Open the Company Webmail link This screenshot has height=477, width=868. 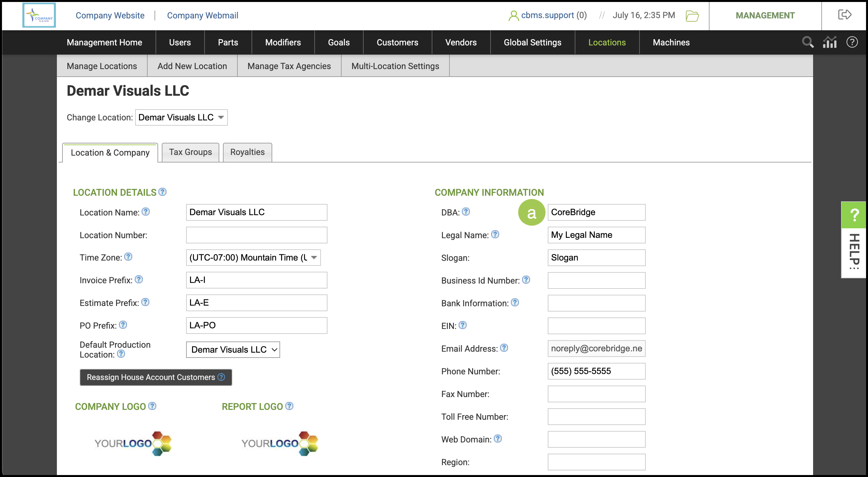(203, 15)
